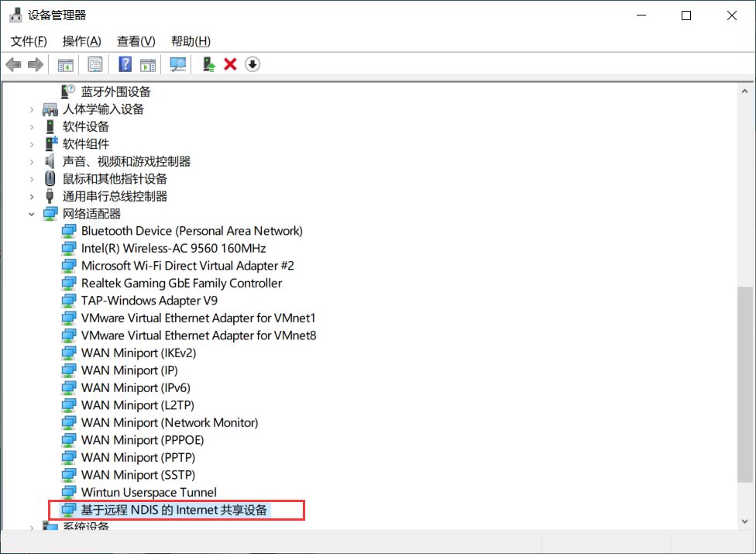
Task: Click the vertical scrollbar up arrow
Action: 745,91
